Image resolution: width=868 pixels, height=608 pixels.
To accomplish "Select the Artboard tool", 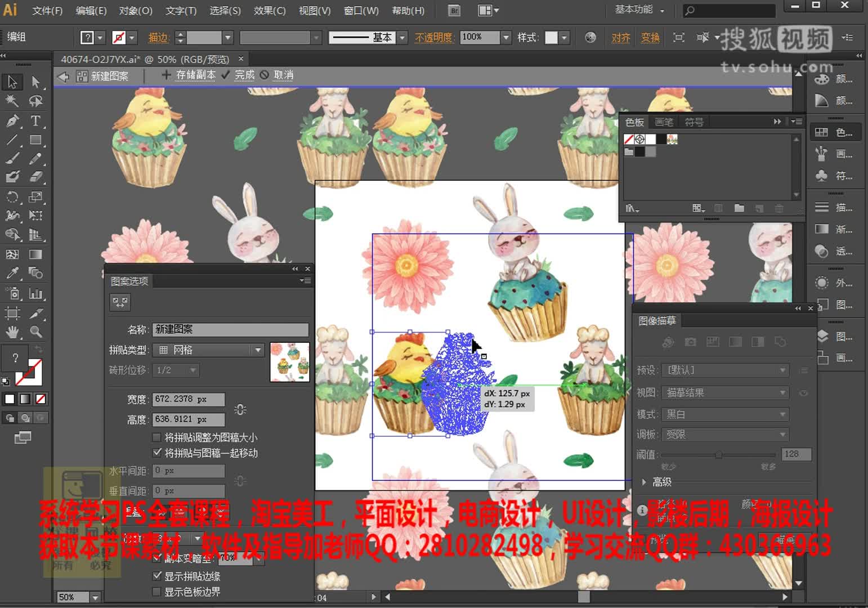I will click(12, 313).
